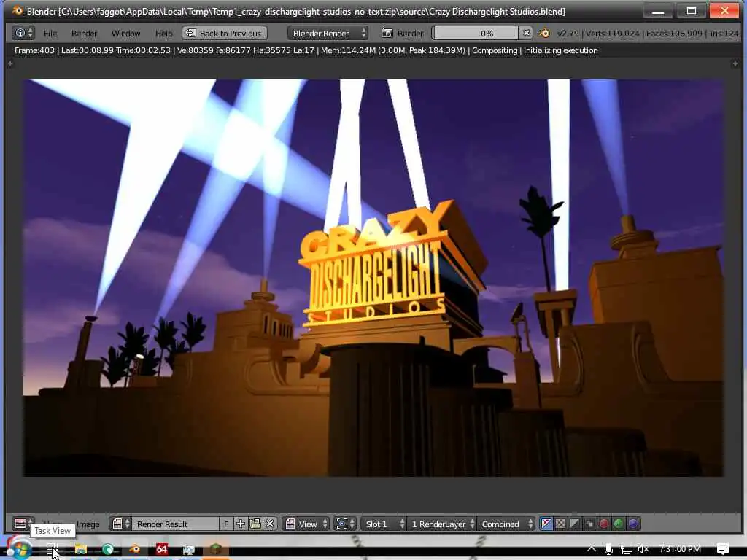Open network settings tray icon
Screen dimensions: 747x560
click(x=627, y=549)
